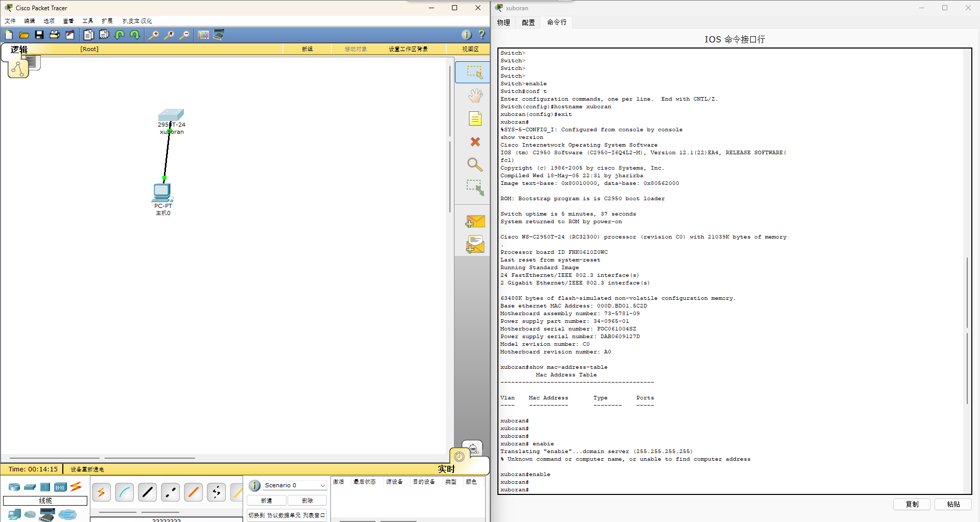Screen dimensions: 980x522
Task: Pick the copper straight-through cable
Action: [x=148, y=492]
